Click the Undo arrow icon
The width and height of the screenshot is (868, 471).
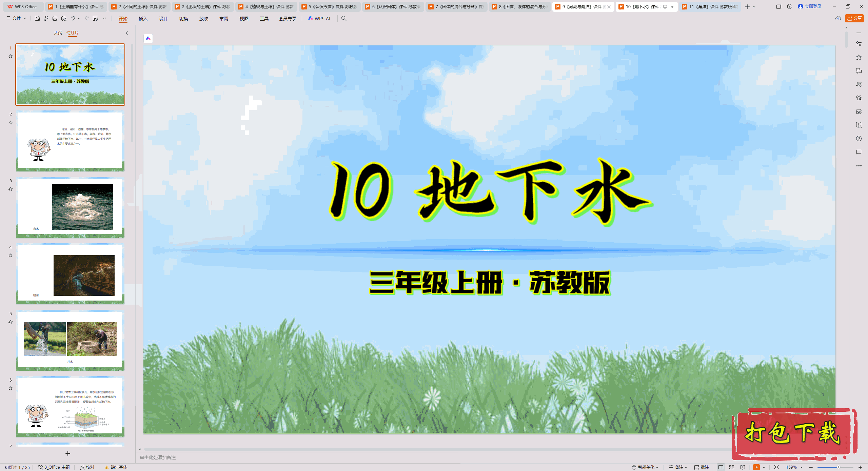[x=73, y=18]
